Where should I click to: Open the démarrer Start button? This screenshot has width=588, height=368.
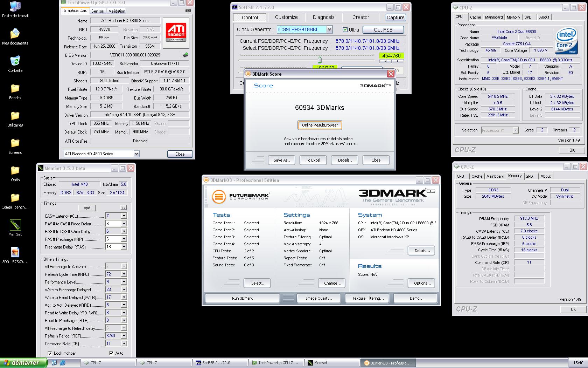point(23,363)
